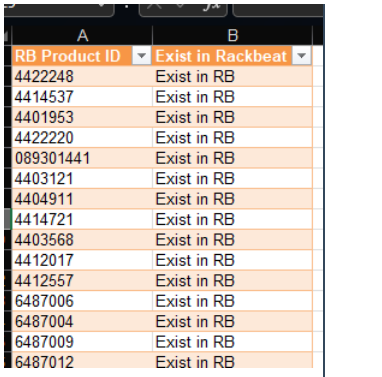Click the Exist in Rackbeat header cell
382x377 pixels.
(232, 56)
